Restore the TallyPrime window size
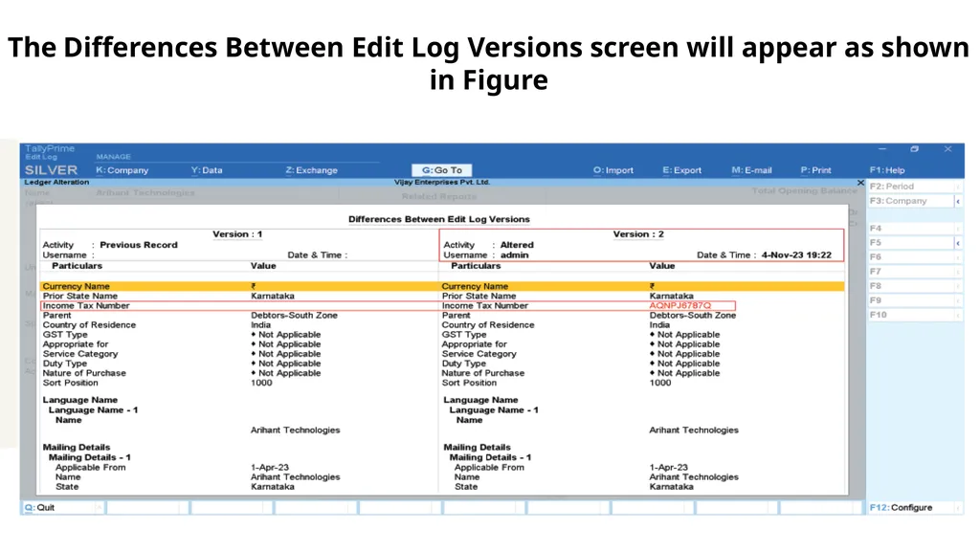980x551 pixels. (914, 149)
